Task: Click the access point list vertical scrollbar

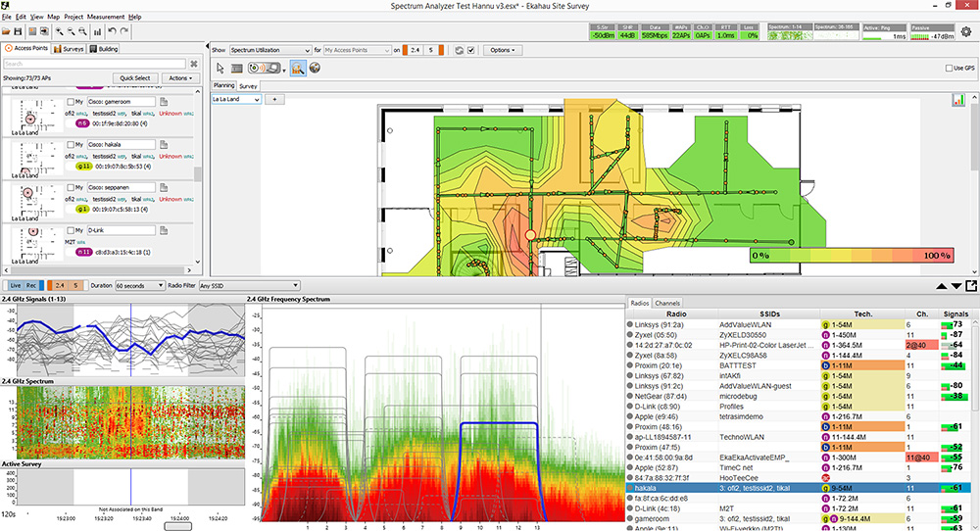Action: [198, 173]
